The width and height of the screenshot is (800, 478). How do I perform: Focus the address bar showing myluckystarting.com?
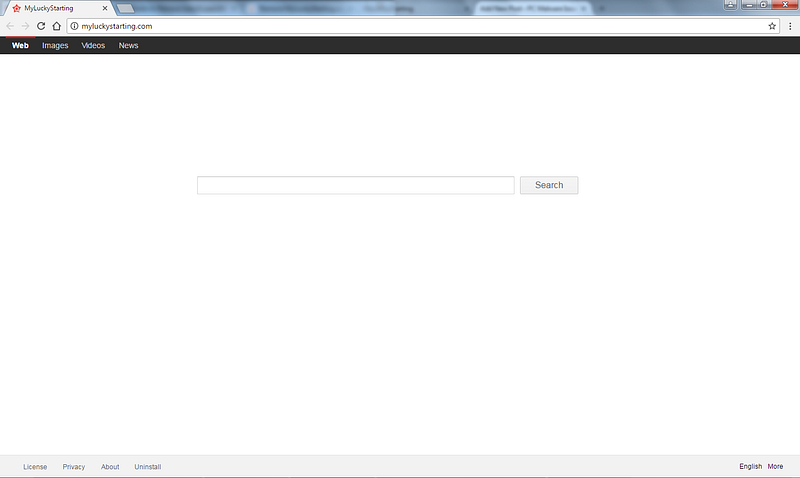pyautogui.click(x=423, y=26)
